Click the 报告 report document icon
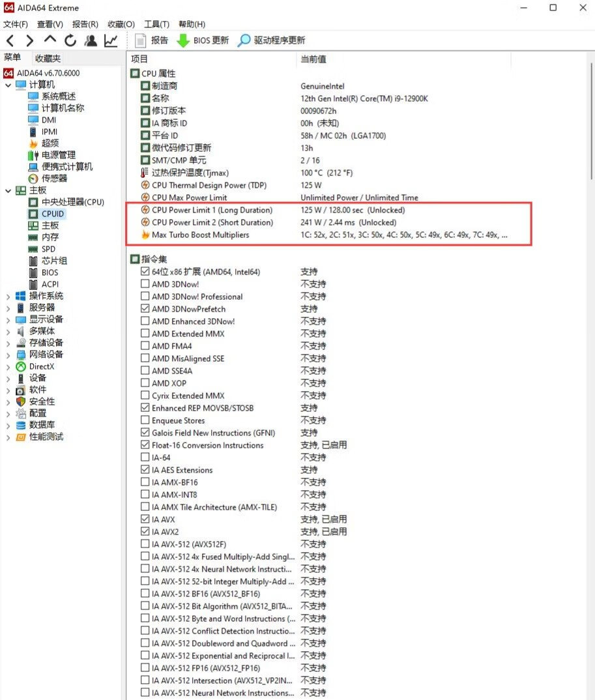This screenshot has height=700, width=595. click(140, 40)
